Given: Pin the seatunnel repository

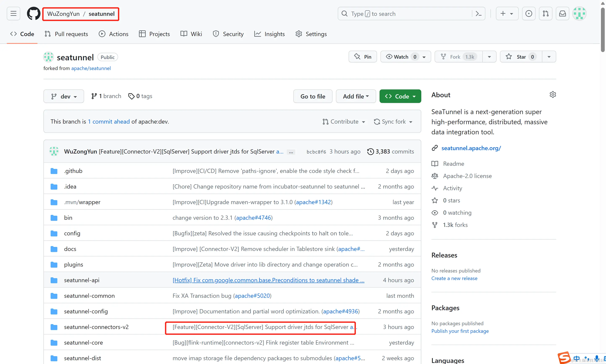Looking at the screenshot, I should click(363, 57).
